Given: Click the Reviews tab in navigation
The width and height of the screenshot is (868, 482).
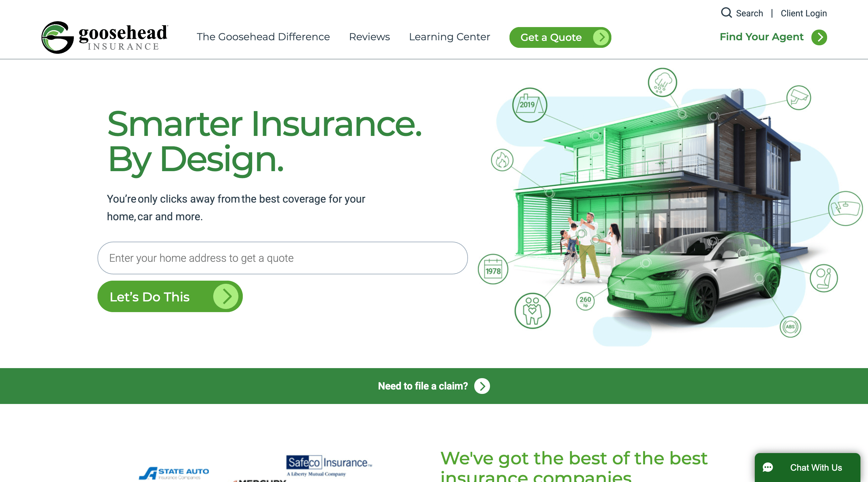Looking at the screenshot, I should (x=370, y=37).
